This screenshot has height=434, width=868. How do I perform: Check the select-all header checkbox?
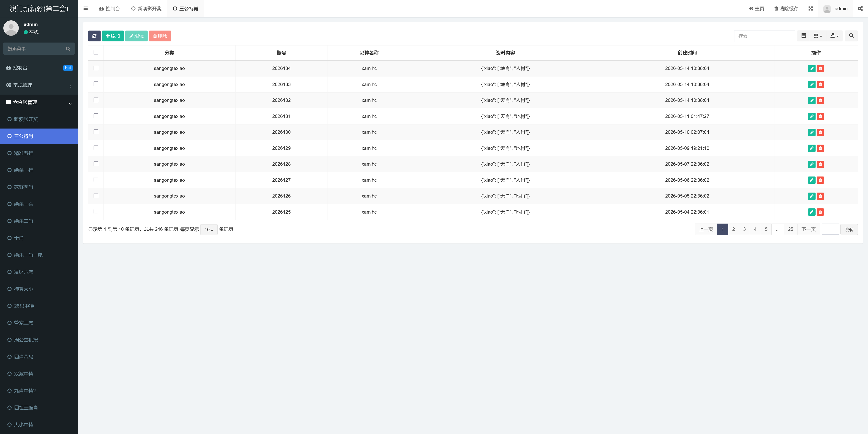(96, 52)
